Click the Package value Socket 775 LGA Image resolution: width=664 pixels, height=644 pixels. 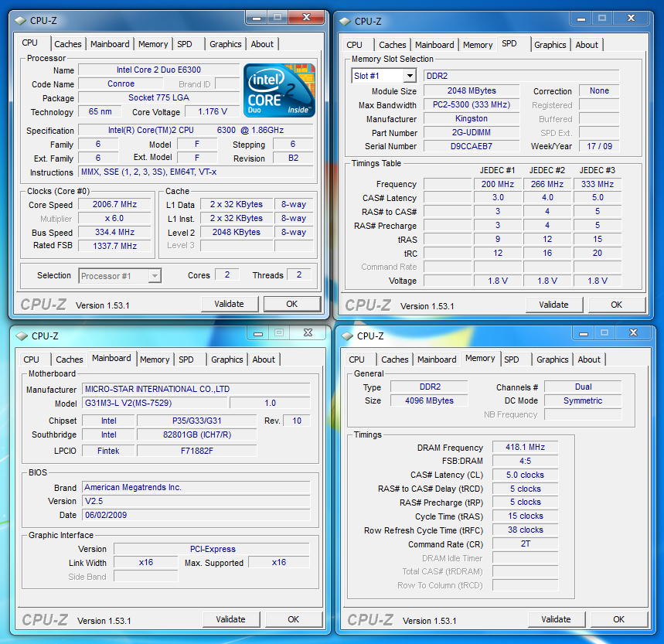click(158, 98)
